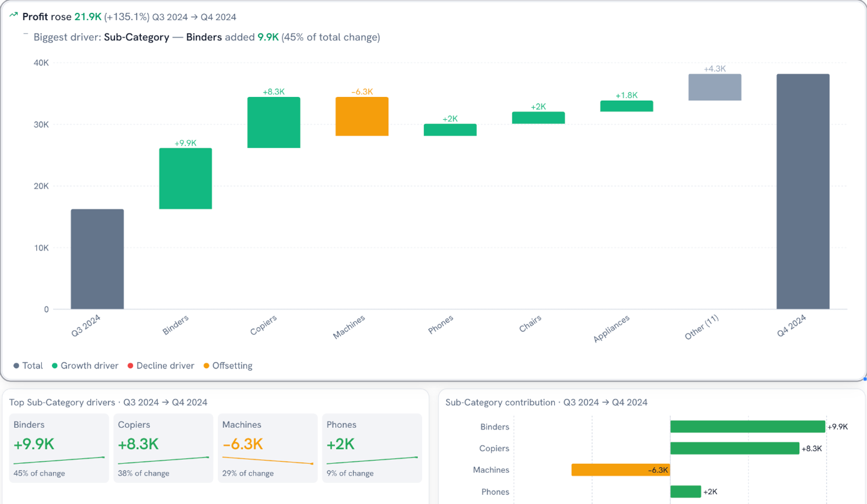Open the Machines -6.3K driver card
Viewport: 867px width, 504px height.
268,448
